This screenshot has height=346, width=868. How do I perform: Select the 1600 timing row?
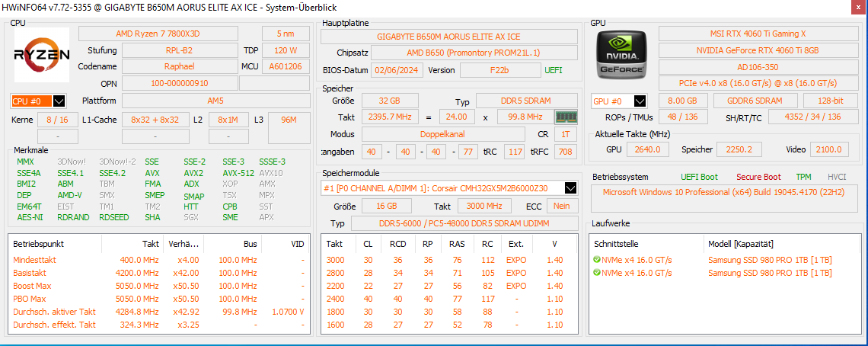[x=449, y=325]
